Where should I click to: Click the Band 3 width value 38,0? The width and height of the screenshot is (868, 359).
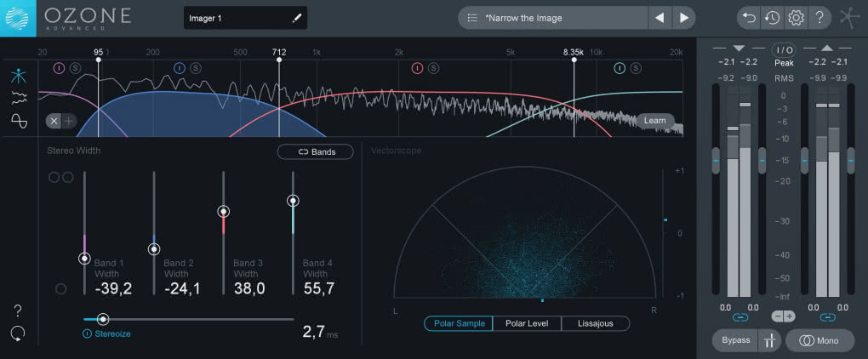tap(249, 288)
